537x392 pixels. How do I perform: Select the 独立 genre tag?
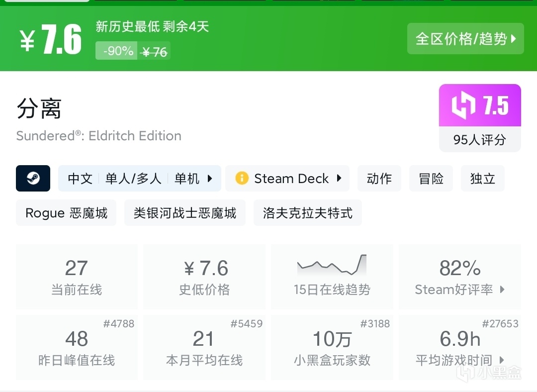coord(482,179)
